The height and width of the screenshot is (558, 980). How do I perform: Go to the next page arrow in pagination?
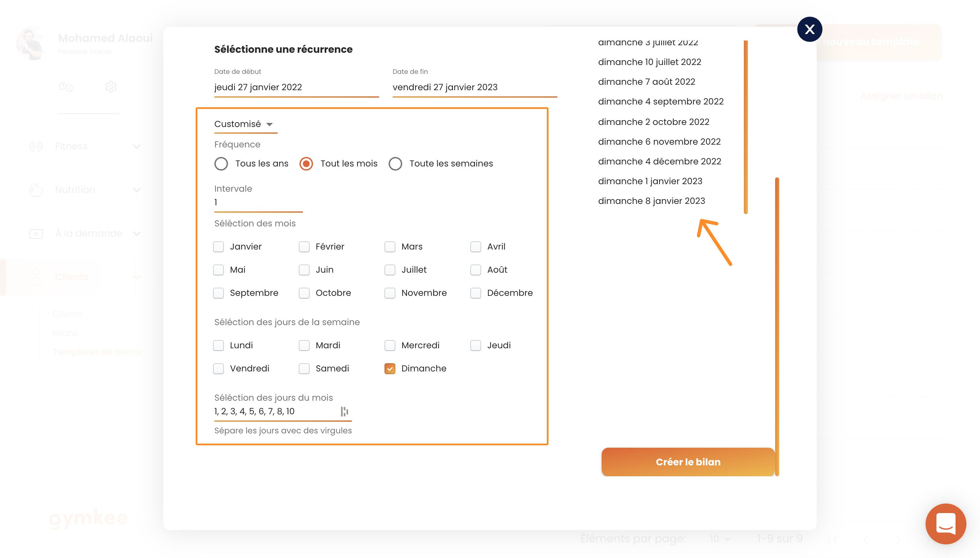point(898,540)
